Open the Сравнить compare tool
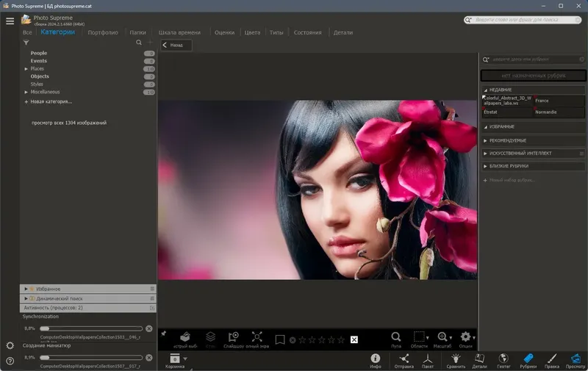 tap(454, 358)
